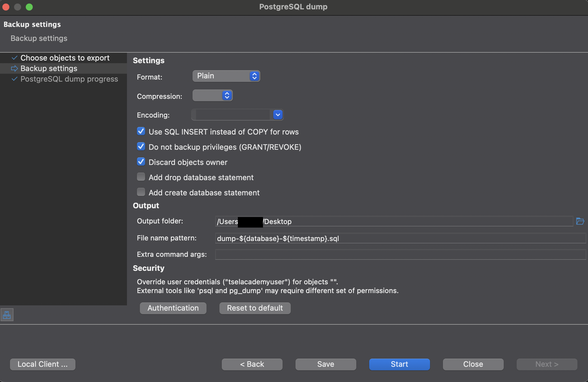Click the arrow icon beside Backup settings step

tap(14, 68)
